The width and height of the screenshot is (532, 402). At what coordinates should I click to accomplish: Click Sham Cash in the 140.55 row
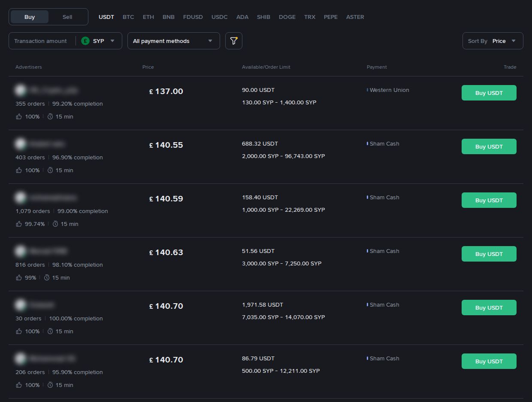(x=384, y=143)
